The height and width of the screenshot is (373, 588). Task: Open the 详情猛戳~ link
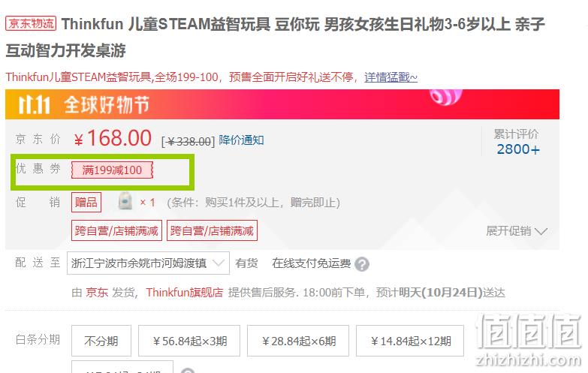[x=390, y=77]
